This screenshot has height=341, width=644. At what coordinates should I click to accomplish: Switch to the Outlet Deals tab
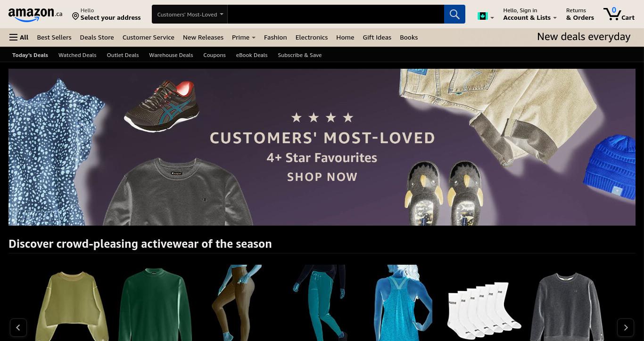123,55
